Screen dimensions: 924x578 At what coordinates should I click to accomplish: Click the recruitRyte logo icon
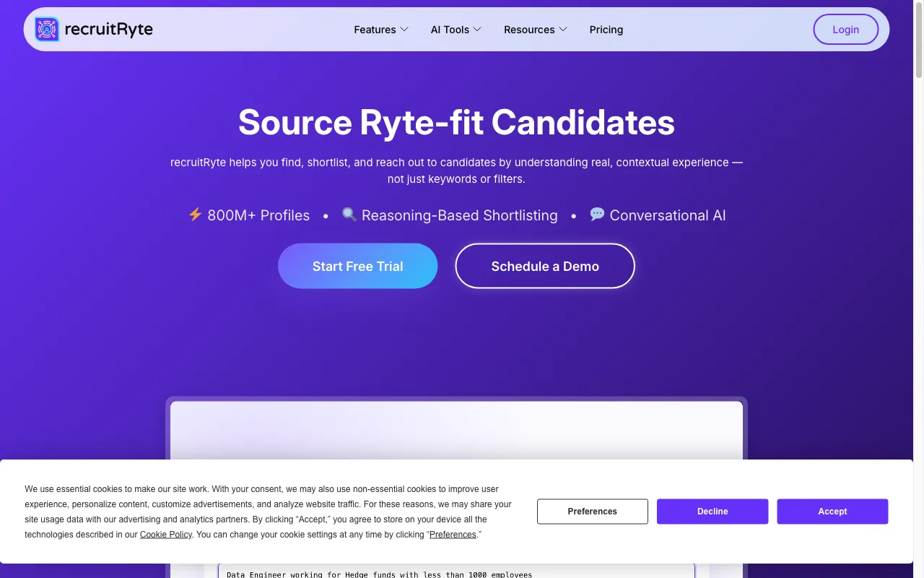click(47, 30)
